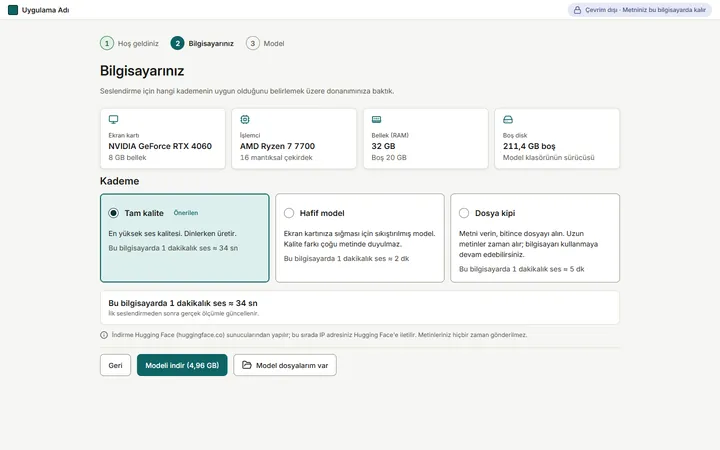Screen dimensions: 720x450
Task: Click the Geri button
Action: point(115,365)
